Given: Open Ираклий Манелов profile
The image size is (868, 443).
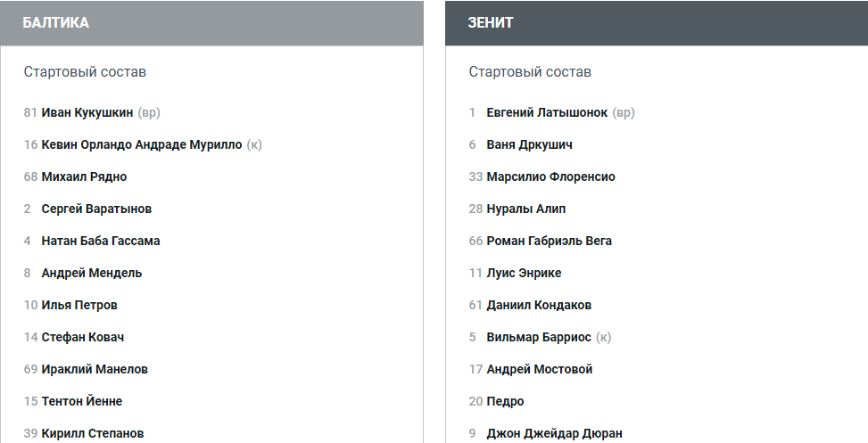Looking at the screenshot, I should pos(95,369).
